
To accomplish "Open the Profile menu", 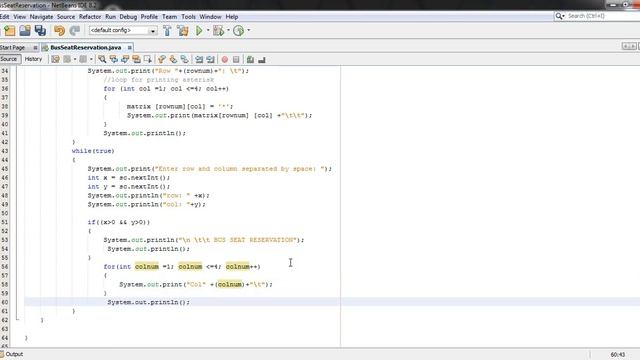I will pyautogui.click(x=149, y=17).
